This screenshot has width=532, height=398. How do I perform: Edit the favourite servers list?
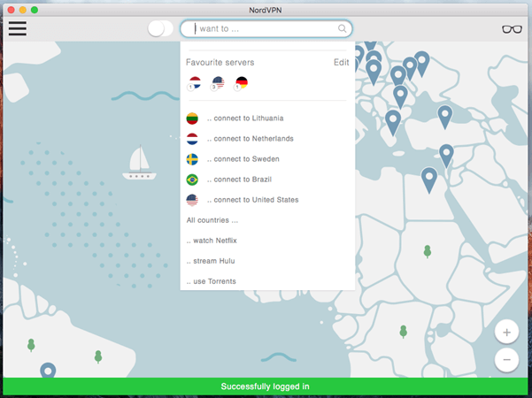click(x=341, y=63)
